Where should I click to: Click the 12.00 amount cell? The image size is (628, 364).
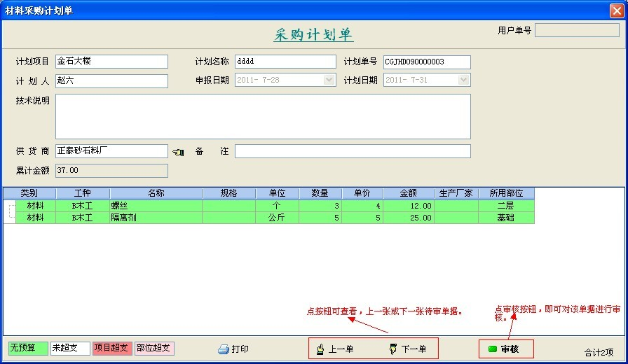[x=409, y=206]
